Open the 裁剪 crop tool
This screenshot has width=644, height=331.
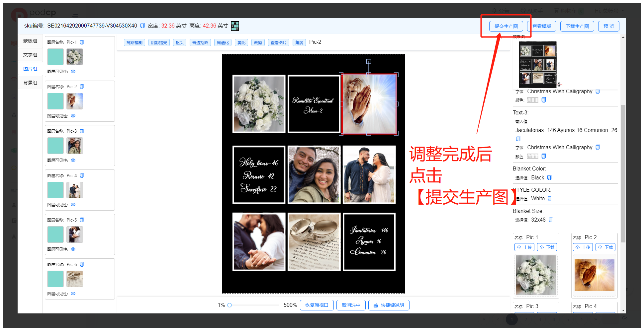tap(258, 42)
